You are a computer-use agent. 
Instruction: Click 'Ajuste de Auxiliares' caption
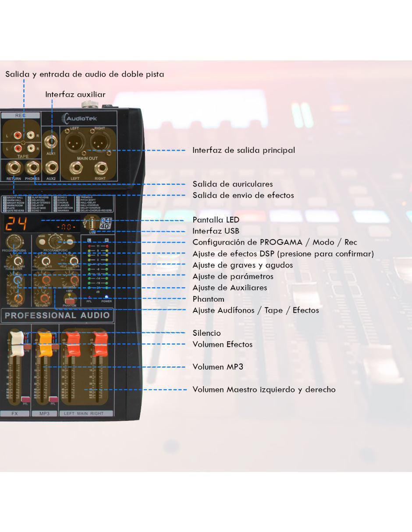230,288
